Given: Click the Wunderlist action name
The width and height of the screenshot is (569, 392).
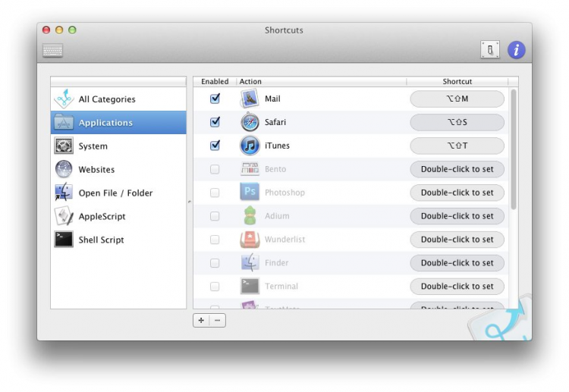Looking at the screenshot, I should pyautogui.click(x=284, y=240).
